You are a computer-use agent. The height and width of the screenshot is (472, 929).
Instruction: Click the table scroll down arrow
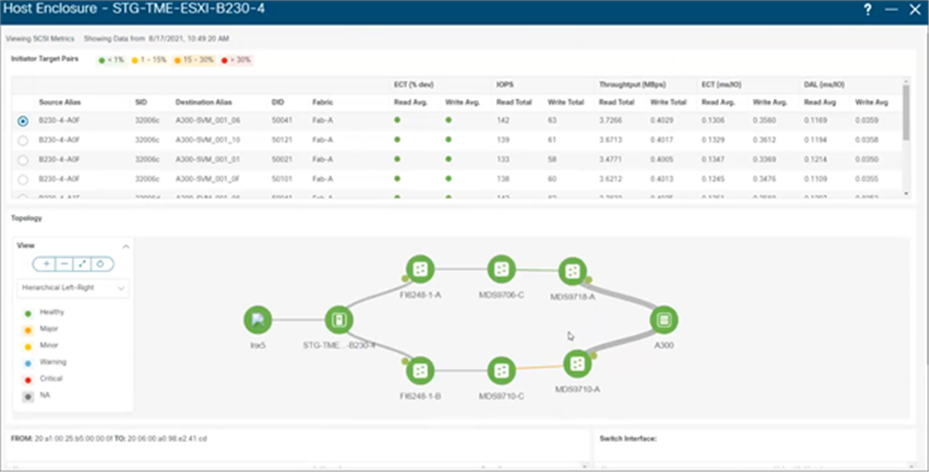tap(905, 194)
